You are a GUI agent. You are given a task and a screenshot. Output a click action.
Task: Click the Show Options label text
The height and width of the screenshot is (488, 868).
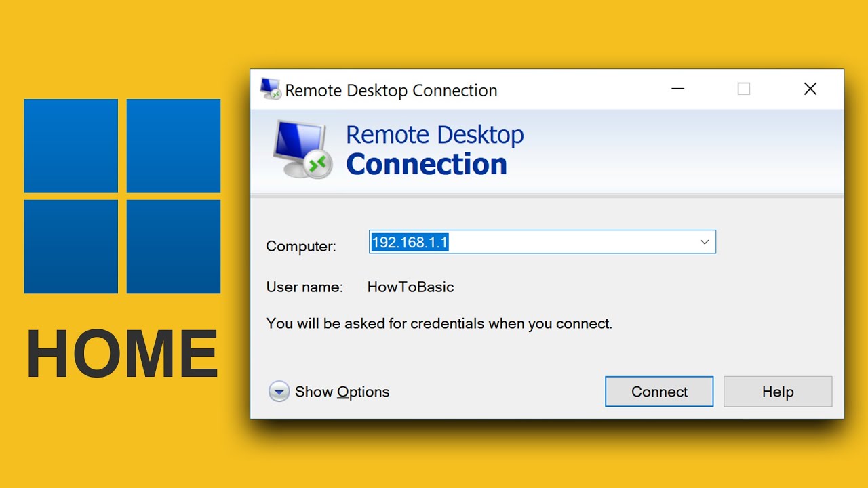pyautogui.click(x=342, y=392)
